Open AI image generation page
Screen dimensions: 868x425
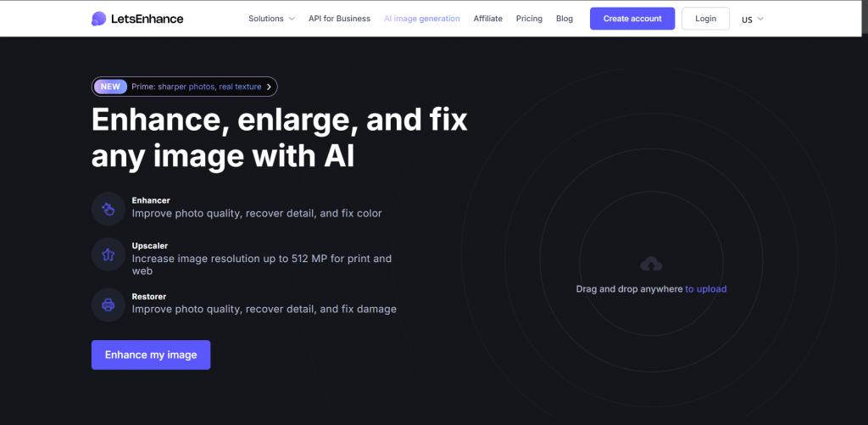[422, 19]
